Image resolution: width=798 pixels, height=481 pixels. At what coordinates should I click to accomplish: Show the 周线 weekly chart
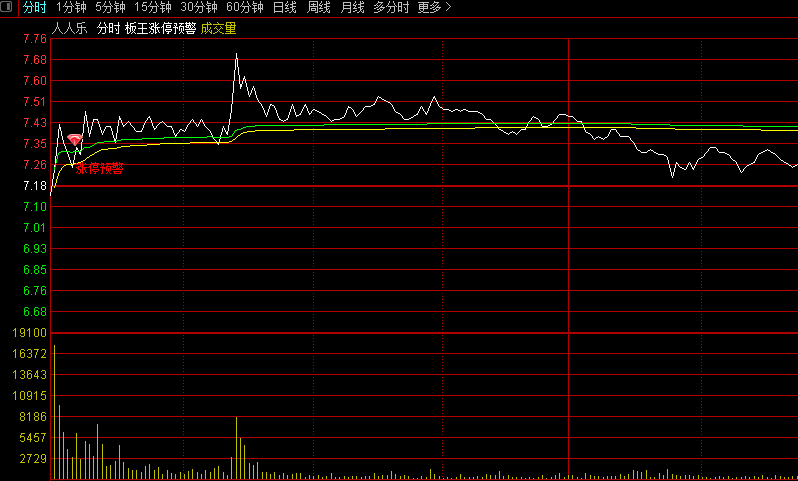[x=319, y=7]
